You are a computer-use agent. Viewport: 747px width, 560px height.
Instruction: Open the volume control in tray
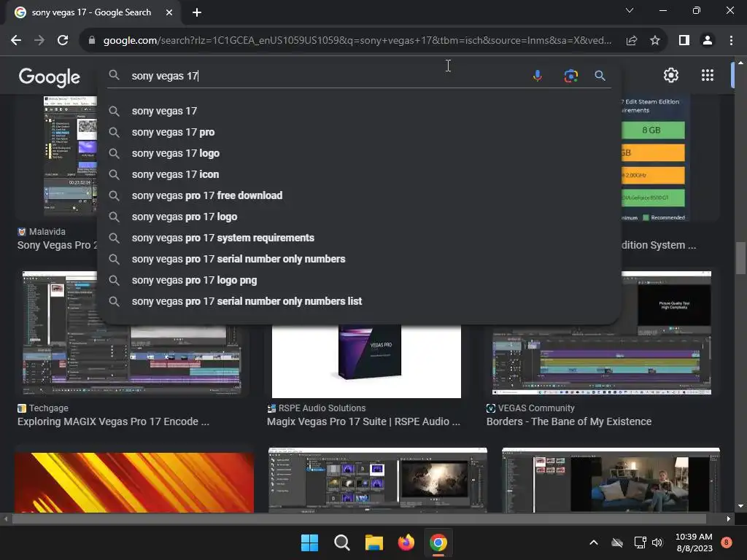pos(657,542)
